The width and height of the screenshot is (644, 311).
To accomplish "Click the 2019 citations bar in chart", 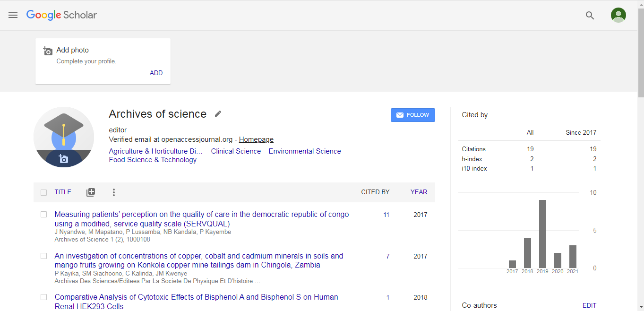I will tap(542, 234).
